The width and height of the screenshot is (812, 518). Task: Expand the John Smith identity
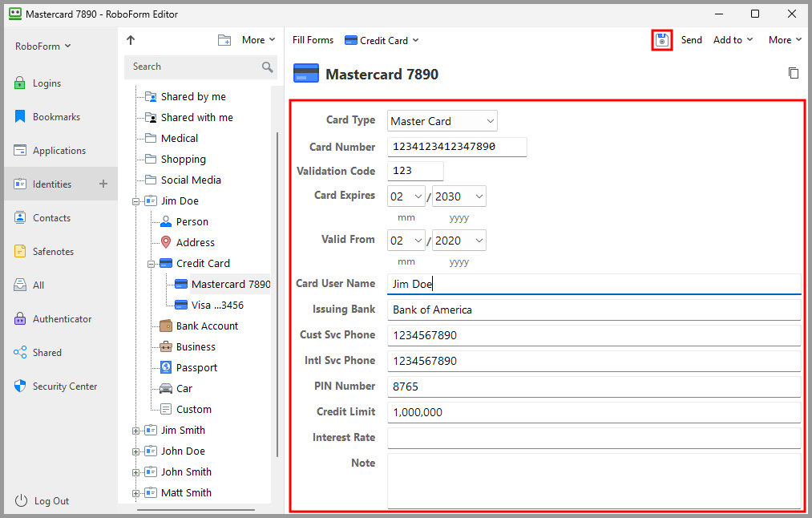[135, 472]
